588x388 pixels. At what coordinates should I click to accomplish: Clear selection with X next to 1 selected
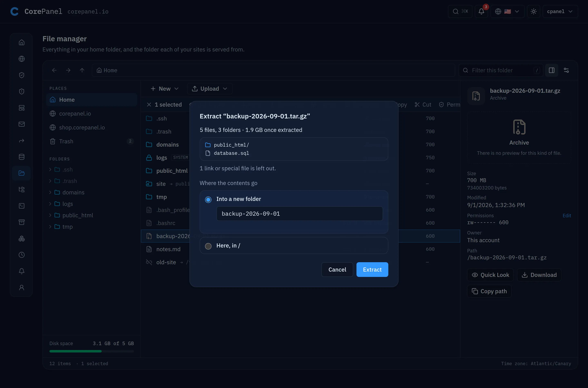tap(149, 104)
